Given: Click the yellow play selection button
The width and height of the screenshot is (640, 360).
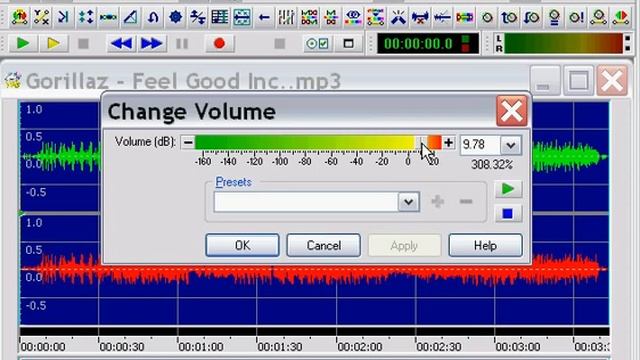Looking at the screenshot, I should click(53, 43).
